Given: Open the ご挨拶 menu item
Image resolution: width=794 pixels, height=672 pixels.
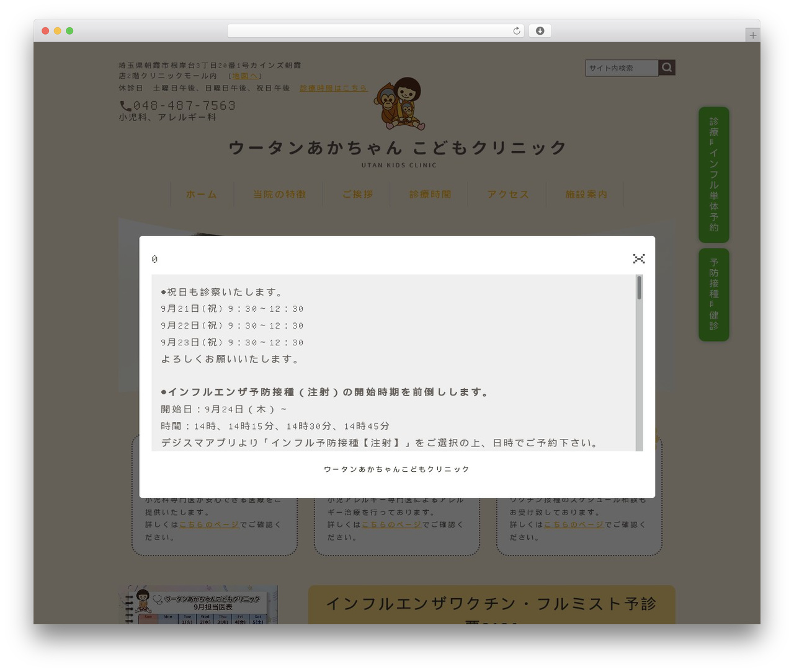Looking at the screenshot, I should tap(358, 195).
